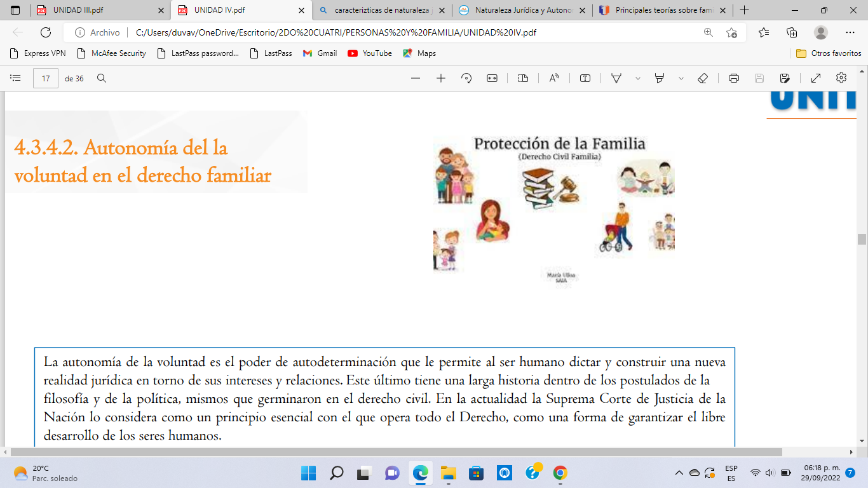Screen dimensions: 868x488
Task: Print the UNIDAD IV document
Action: pos(734,78)
